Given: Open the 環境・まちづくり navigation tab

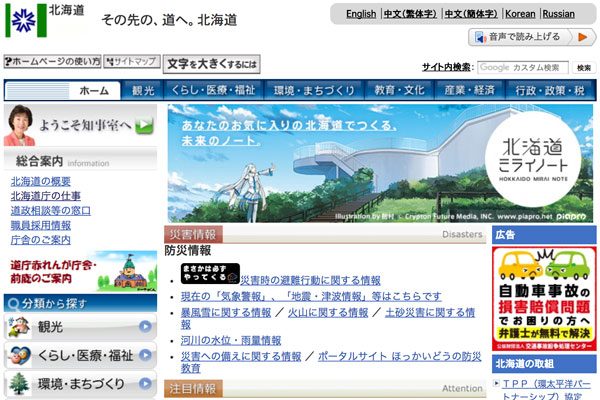Looking at the screenshot, I should [314, 91].
